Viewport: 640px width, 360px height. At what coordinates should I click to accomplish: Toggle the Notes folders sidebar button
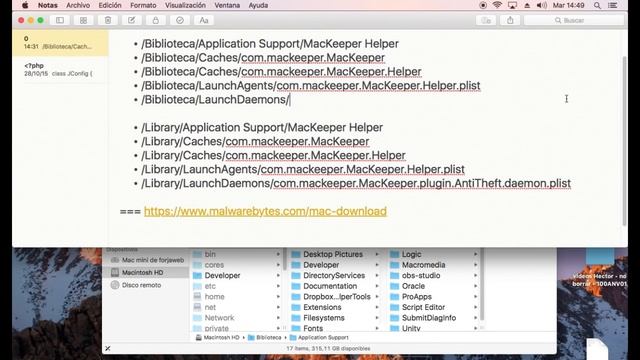click(x=60, y=20)
